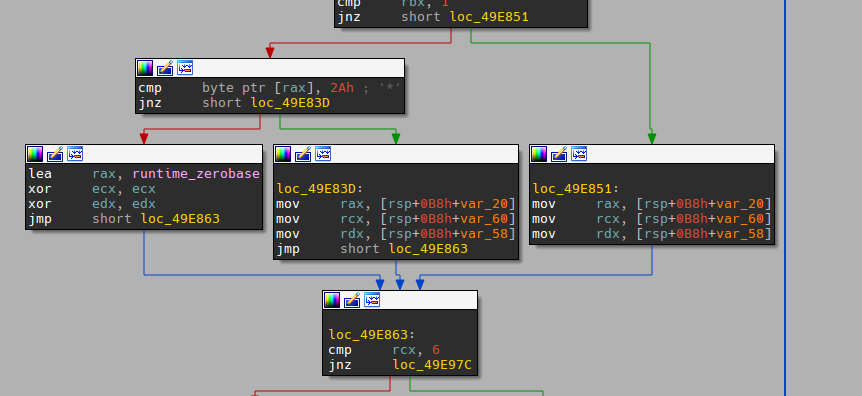Viewport: 862px width, 396px height.
Task: Click rainbow color icon on runtime_zerobase block
Action: pos(35,154)
